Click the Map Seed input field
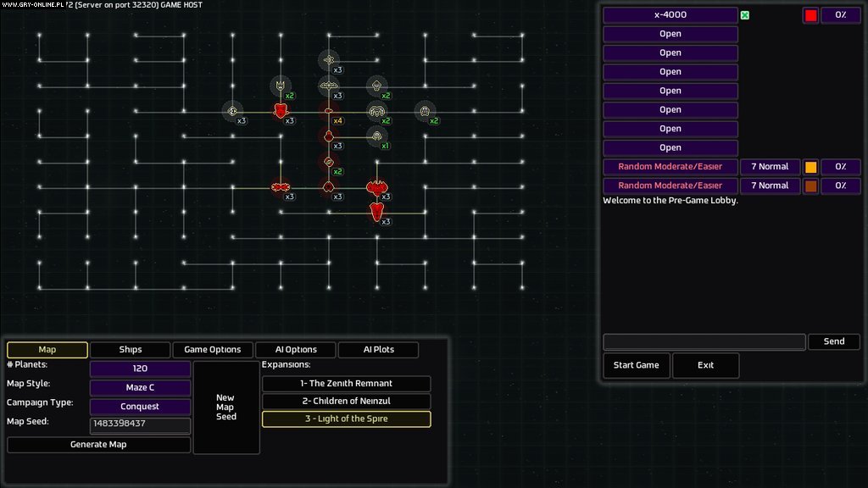Image resolution: width=868 pixels, height=488 pixels. point(140,425)
